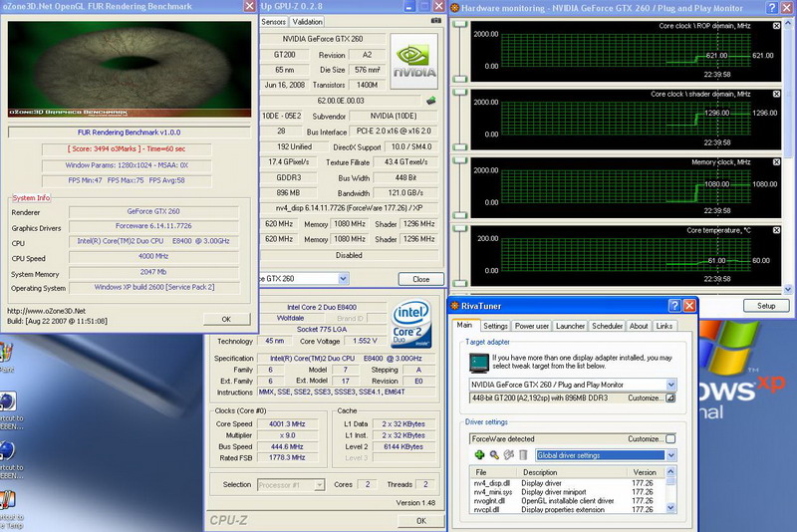The image size is (797, 532).
Task: Expand the Global driver settings dropdown
Action: click(670, 455)
